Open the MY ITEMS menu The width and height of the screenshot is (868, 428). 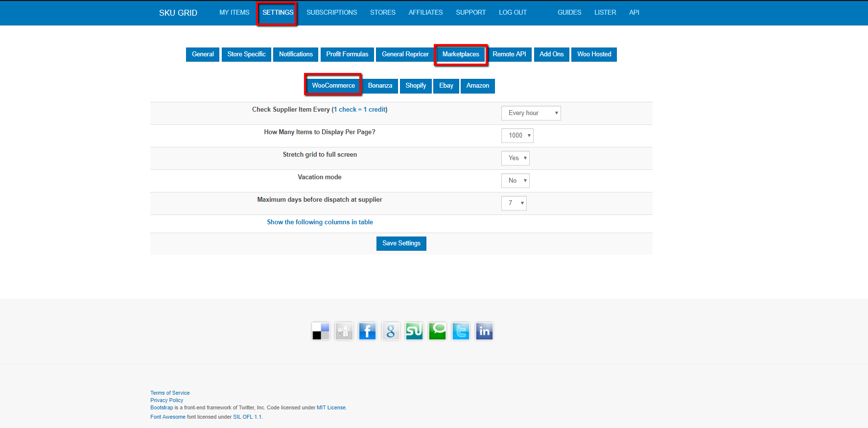235,13
